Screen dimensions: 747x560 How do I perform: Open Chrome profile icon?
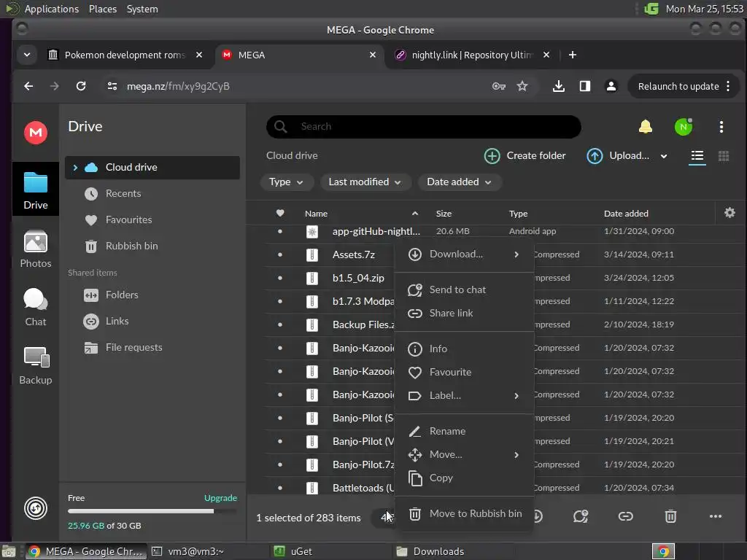click(611, 86)
